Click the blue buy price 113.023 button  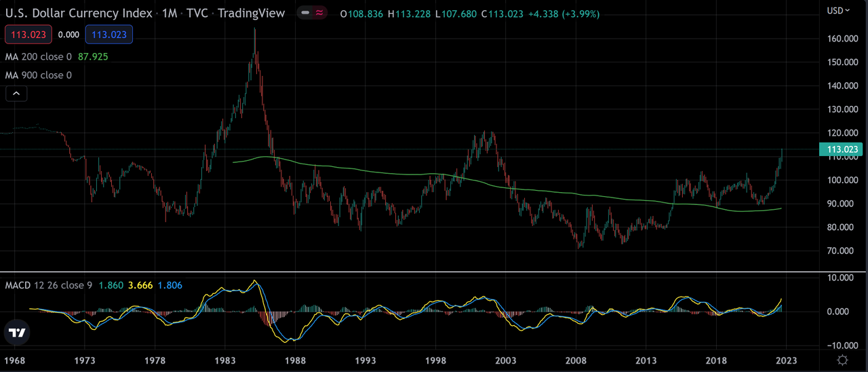[x=109, y=34]
